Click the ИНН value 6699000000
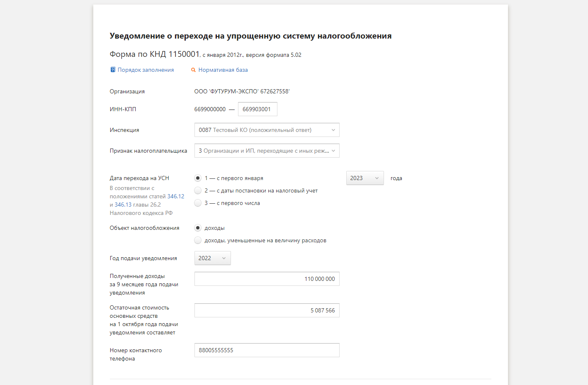This screenshot has height=385, width=588. pyautogui.click(x=210, y=109)
